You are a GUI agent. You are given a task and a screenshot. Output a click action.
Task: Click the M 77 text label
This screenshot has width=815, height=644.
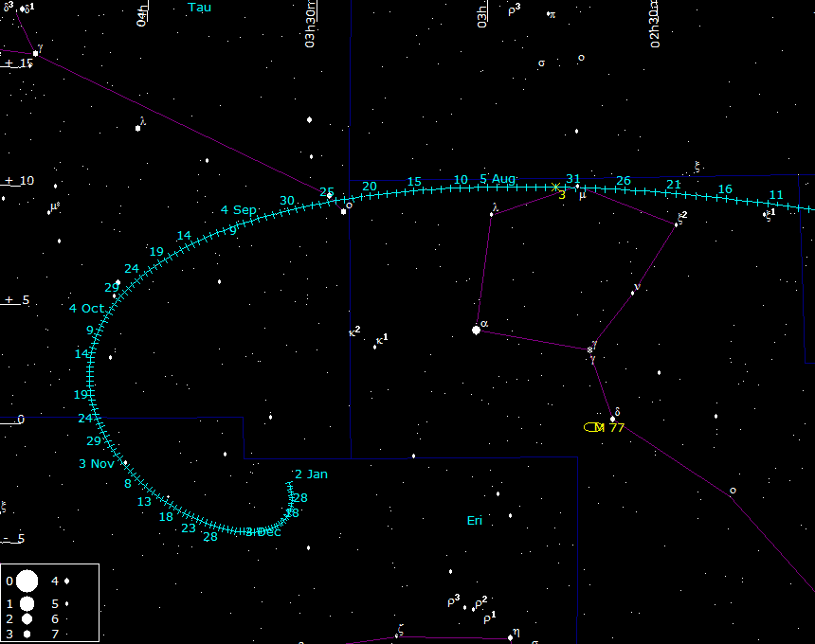[x=609, y=428]
